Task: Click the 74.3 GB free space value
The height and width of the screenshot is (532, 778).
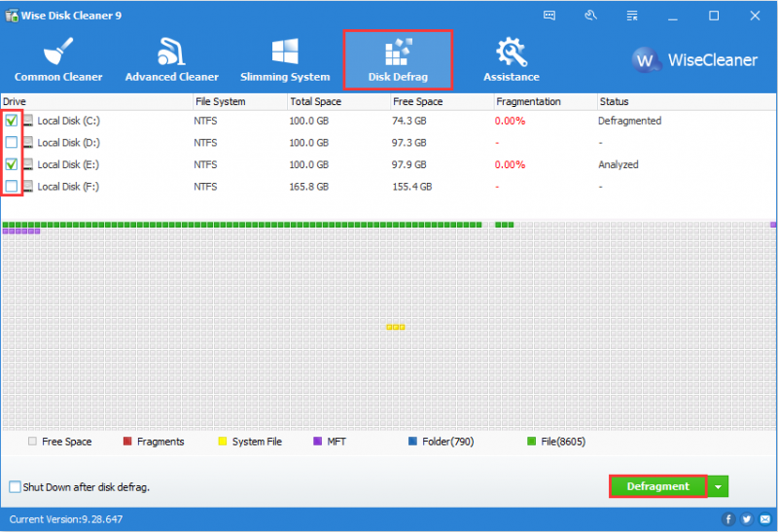Action: [409, 121]
